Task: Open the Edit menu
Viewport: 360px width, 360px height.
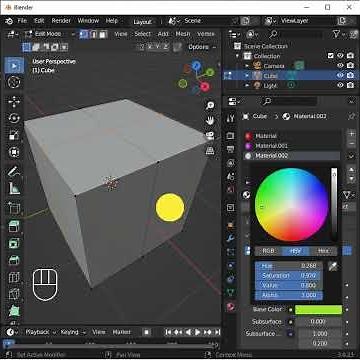Action: click(x=39, y=21)
